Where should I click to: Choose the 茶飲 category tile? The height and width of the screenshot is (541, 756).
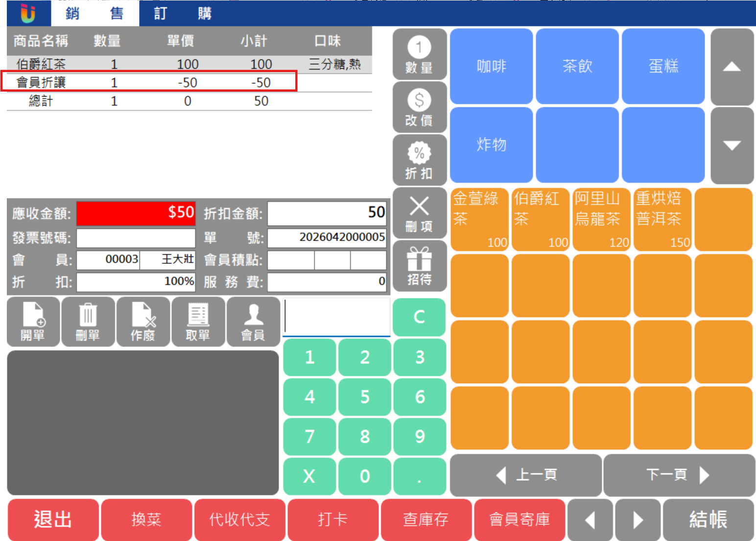click(x=577, y=66)
